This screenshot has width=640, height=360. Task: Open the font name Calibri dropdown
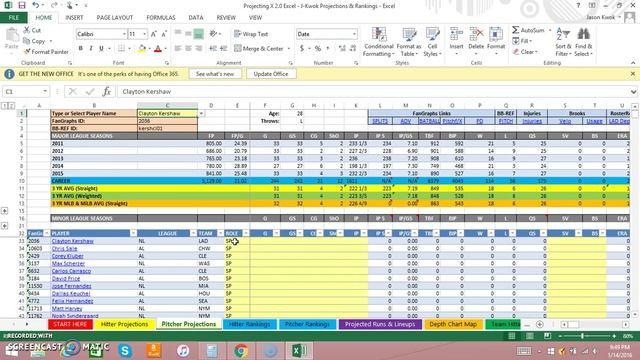(124, 34)
